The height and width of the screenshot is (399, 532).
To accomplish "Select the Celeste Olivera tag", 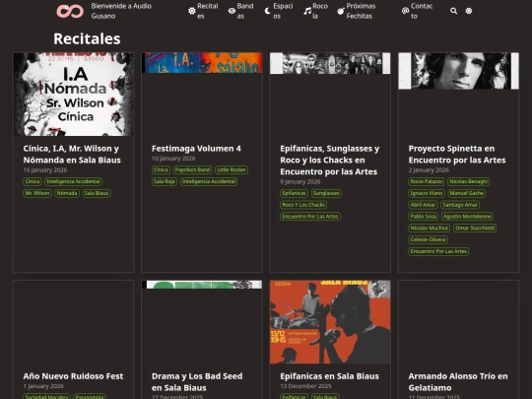I will [x=428, y=239].
